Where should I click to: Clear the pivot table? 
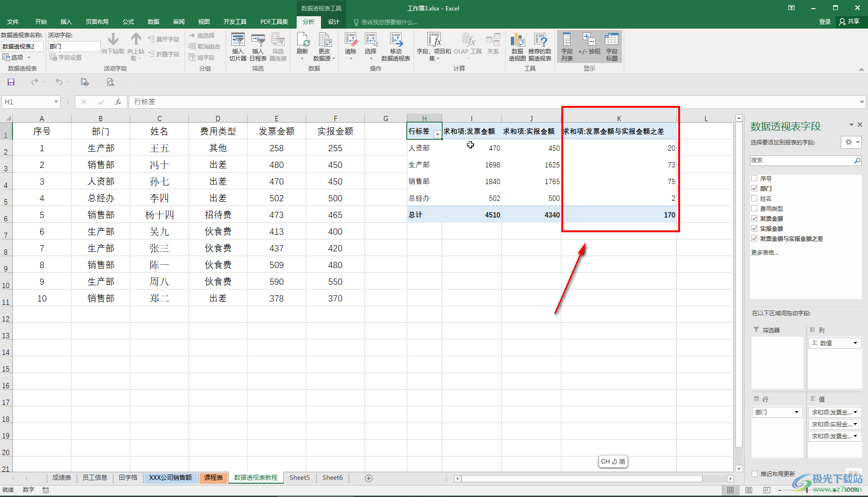pos(351,47)
